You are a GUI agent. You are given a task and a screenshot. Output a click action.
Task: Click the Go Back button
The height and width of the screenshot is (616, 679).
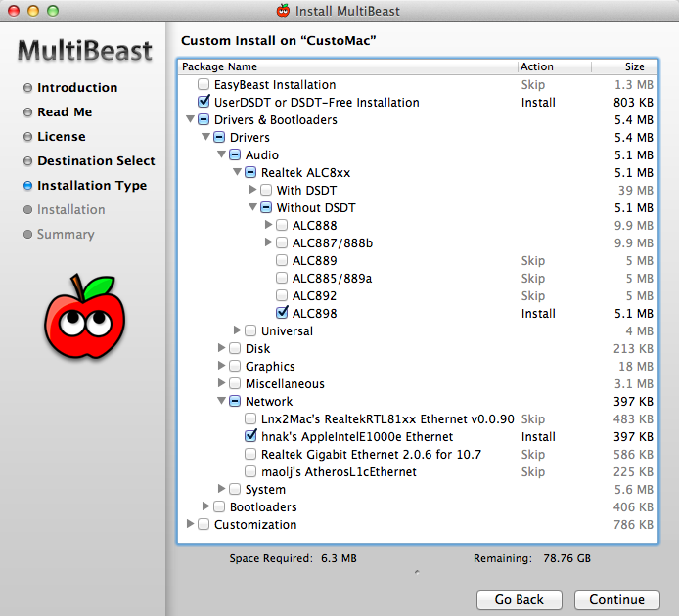click(520, 599)
